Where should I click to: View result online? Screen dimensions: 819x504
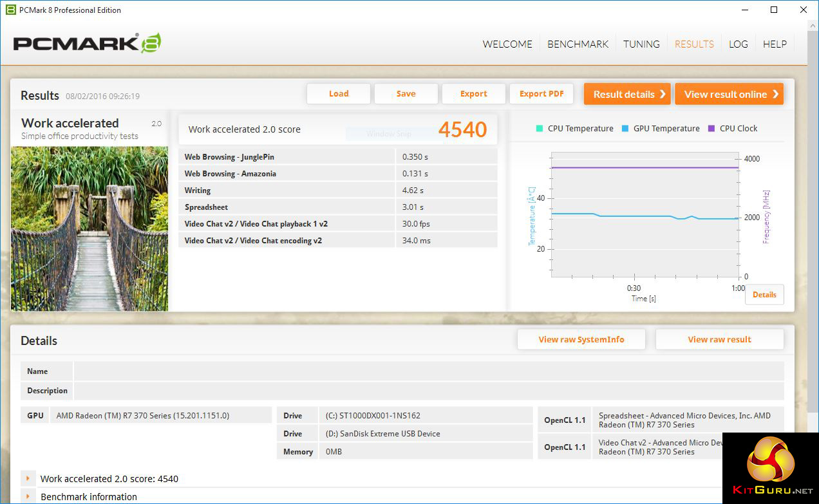pos(729,94)
